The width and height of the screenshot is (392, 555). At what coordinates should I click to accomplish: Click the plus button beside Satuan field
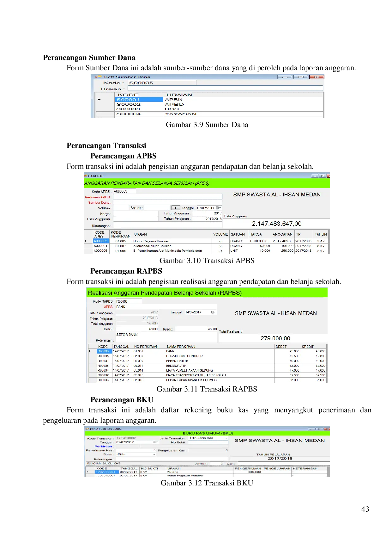(x=175, y=208)
